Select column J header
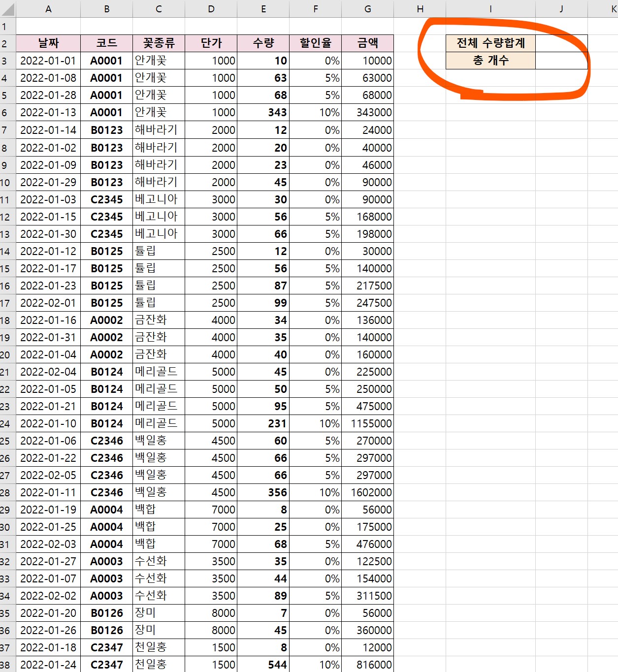This screenshot has height=672, width=618. pos(561,9)
